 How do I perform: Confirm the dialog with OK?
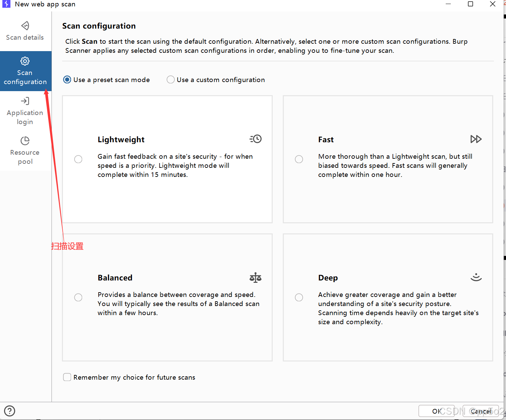(x=436, y=411)
